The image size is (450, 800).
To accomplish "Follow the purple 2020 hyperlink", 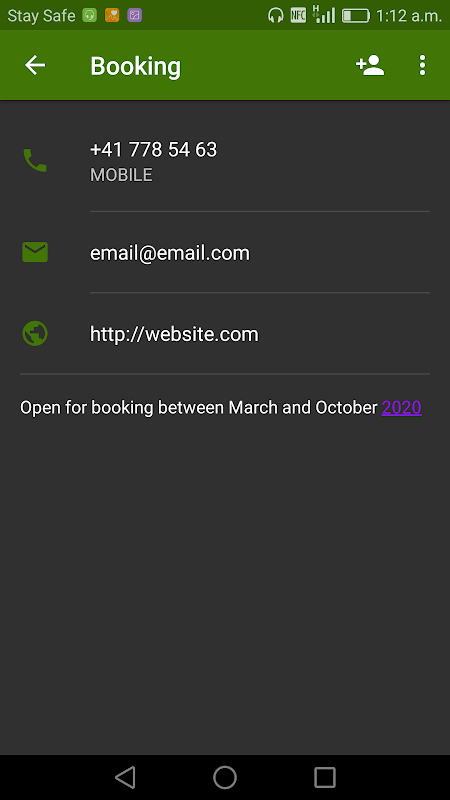I will point(402,408).
